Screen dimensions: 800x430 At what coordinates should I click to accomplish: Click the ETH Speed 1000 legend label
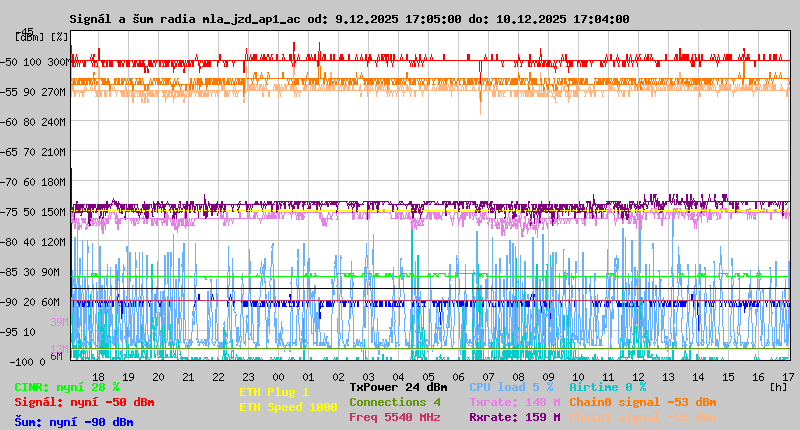click(x=288, y=407)
